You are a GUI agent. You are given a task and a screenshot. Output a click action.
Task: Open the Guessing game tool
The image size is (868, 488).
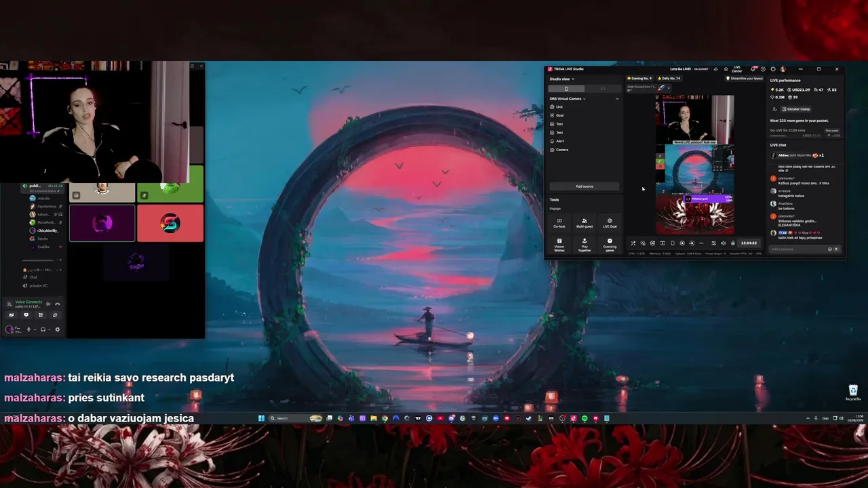610,244
